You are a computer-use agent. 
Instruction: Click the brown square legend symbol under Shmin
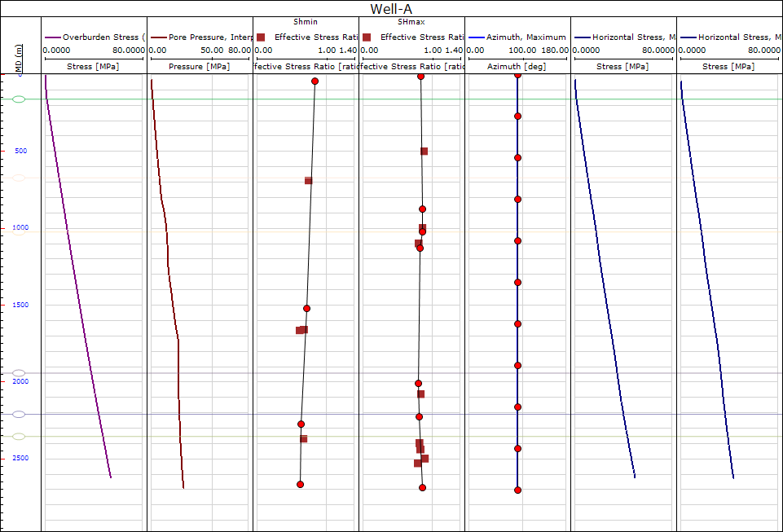pos(261,37)
